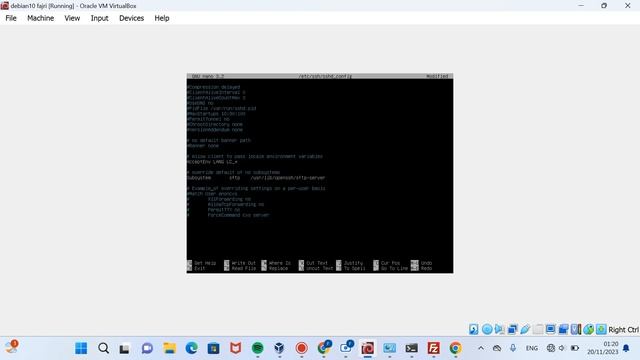Click the Subsystem sftp line in nano
Image resolution: width=640 pixels, height=360 pixels.
(x=256, y=178)
